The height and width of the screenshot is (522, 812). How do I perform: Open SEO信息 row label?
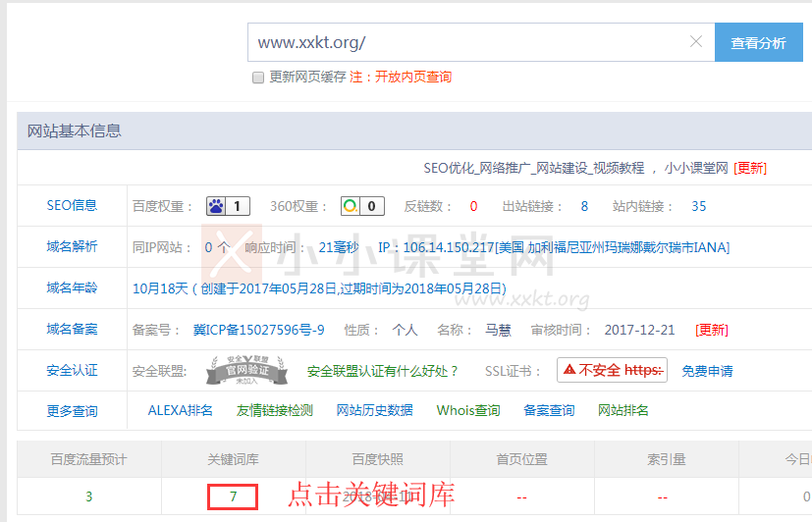click(72, 206)
